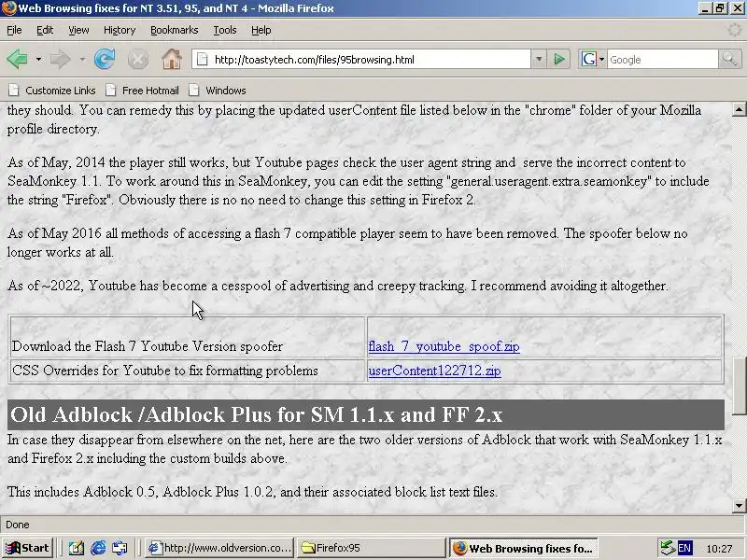The height and width of the screenshot is (560, 747).
Task: Click the Web Browsing fixes taskbar button
Action: tap(523, 548)
